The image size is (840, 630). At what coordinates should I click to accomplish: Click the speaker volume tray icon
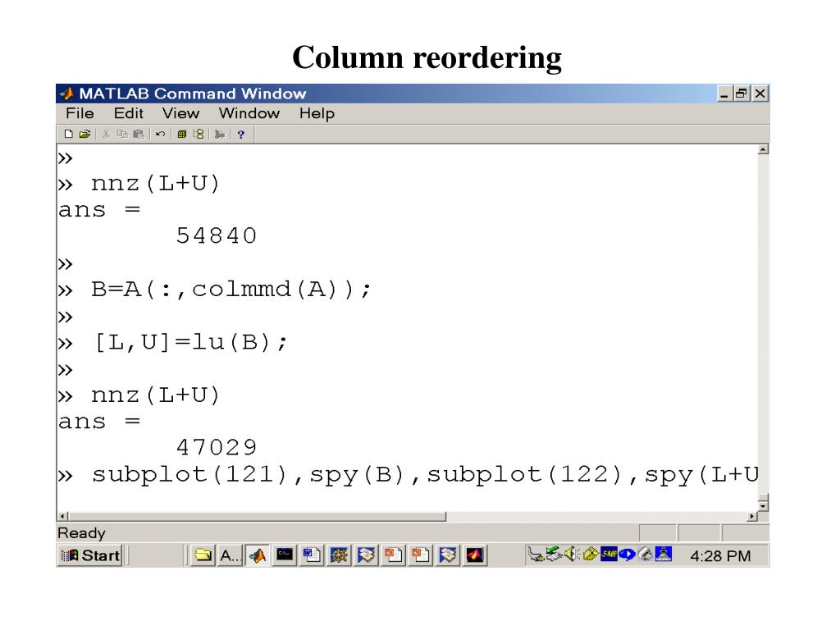click(572, 554)
